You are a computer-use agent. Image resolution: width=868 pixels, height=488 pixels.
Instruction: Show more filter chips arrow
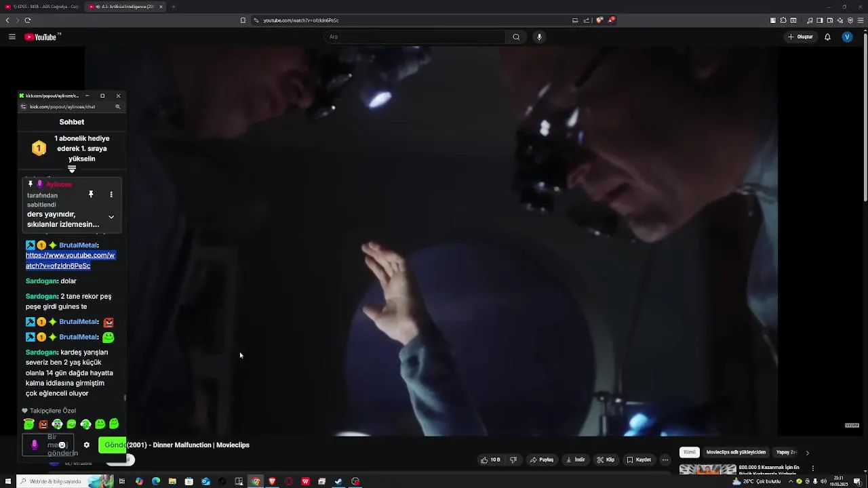click(807, 452)
